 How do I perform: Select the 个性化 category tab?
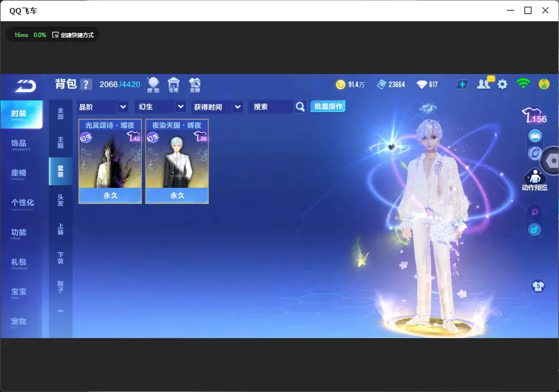click(21, 204)
